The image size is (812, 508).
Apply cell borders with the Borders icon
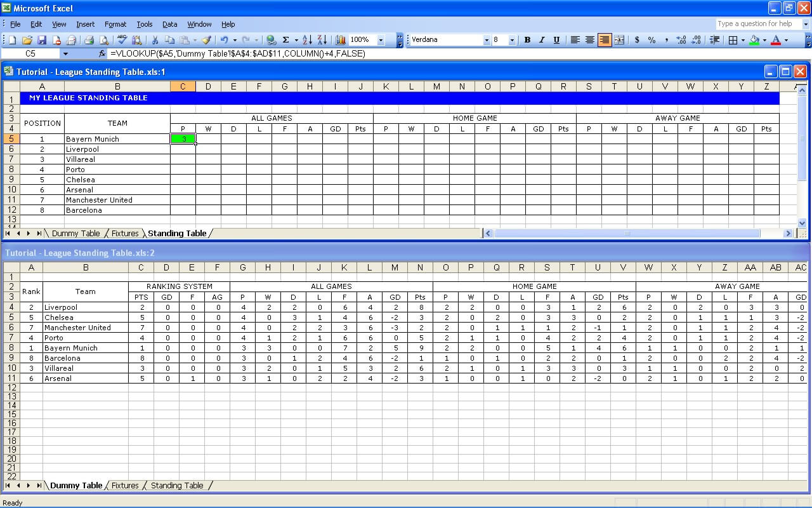click(x=733, y=40)
